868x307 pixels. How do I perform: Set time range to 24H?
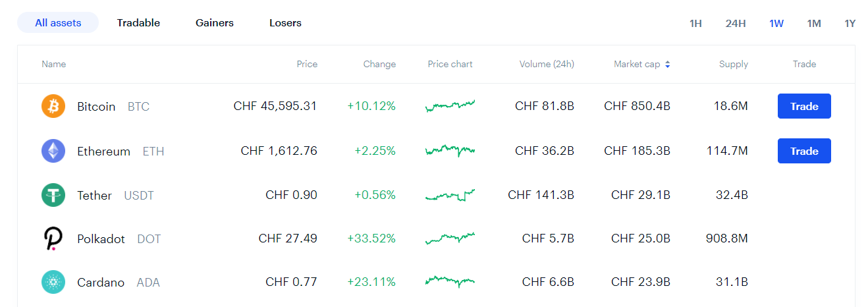[736, 24]
